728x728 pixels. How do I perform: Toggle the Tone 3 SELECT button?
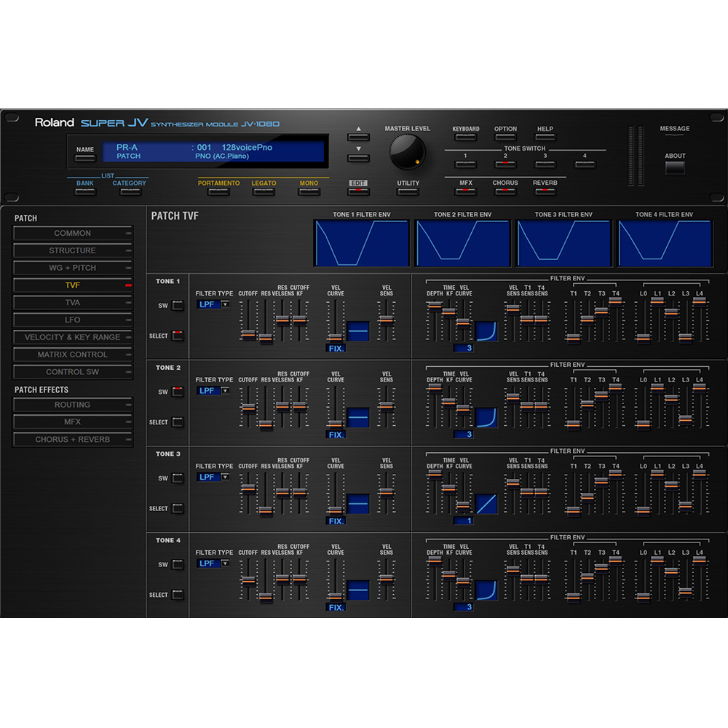(178, 508)
